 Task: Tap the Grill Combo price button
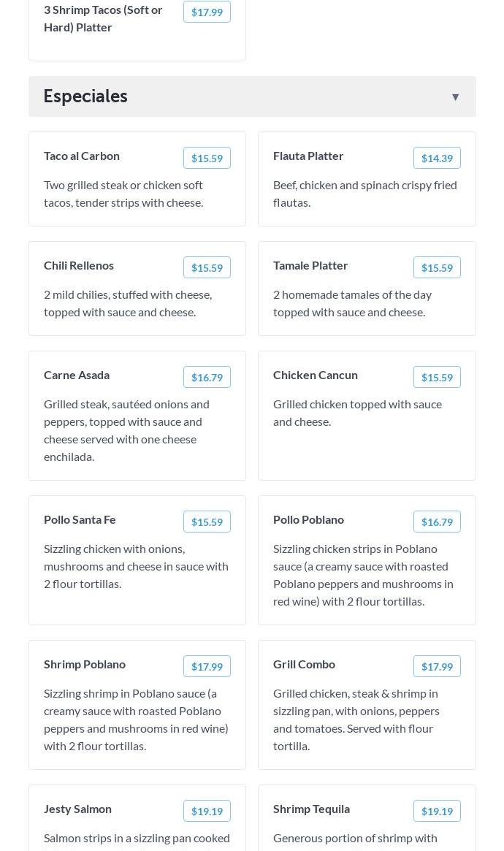(437, 666)
